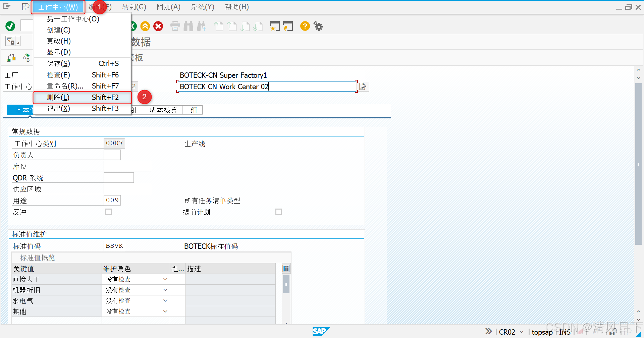
Task: Click the INS insert mode indicator
Action: (565, 332)
